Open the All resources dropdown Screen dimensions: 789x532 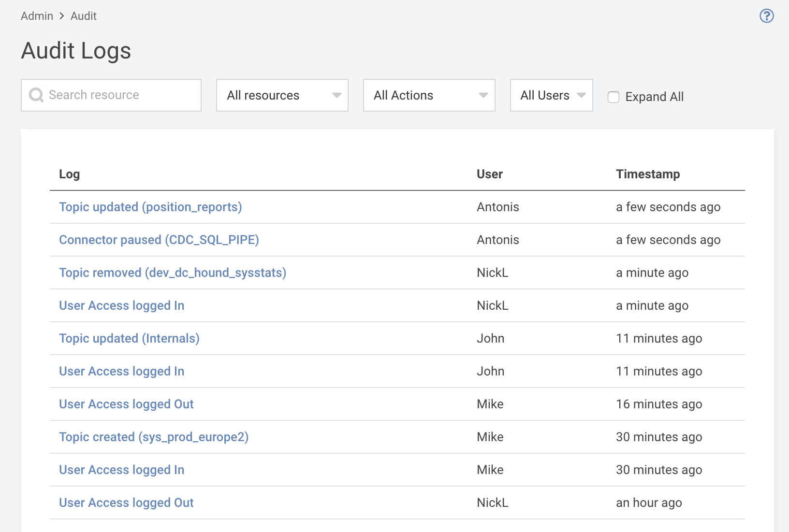[x=282, y=95]
